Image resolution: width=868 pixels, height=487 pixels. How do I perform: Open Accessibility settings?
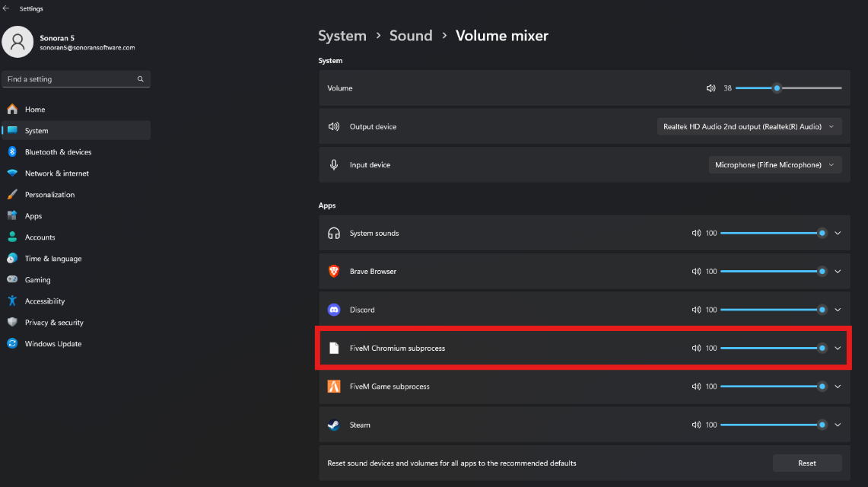tap(76, 301)
